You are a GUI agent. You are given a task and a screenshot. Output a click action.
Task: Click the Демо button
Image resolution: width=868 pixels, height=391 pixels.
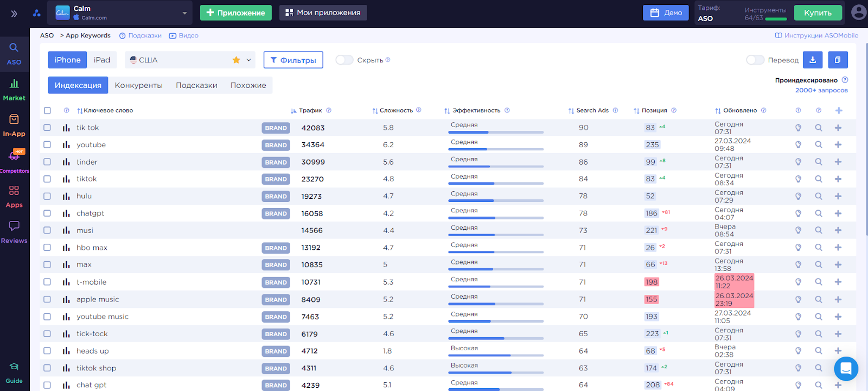point(666,12)
